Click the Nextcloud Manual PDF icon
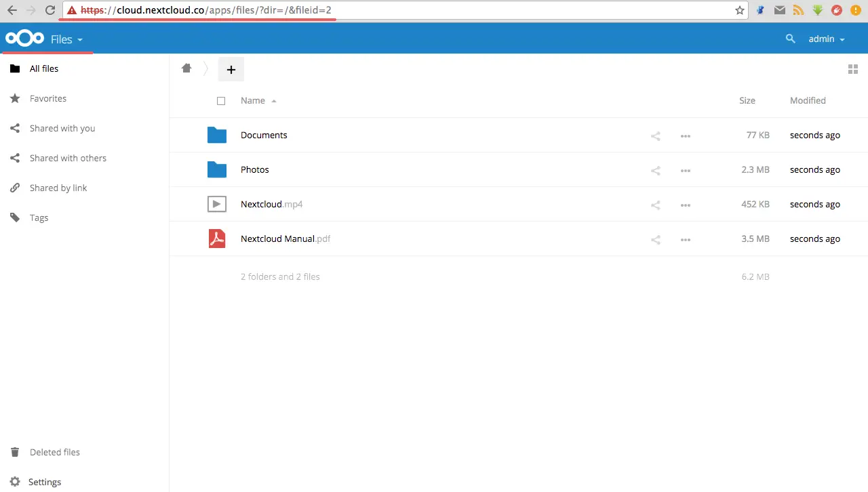This screenshot has height=492, width=868. pyautogui.click(x=217, y=239)
